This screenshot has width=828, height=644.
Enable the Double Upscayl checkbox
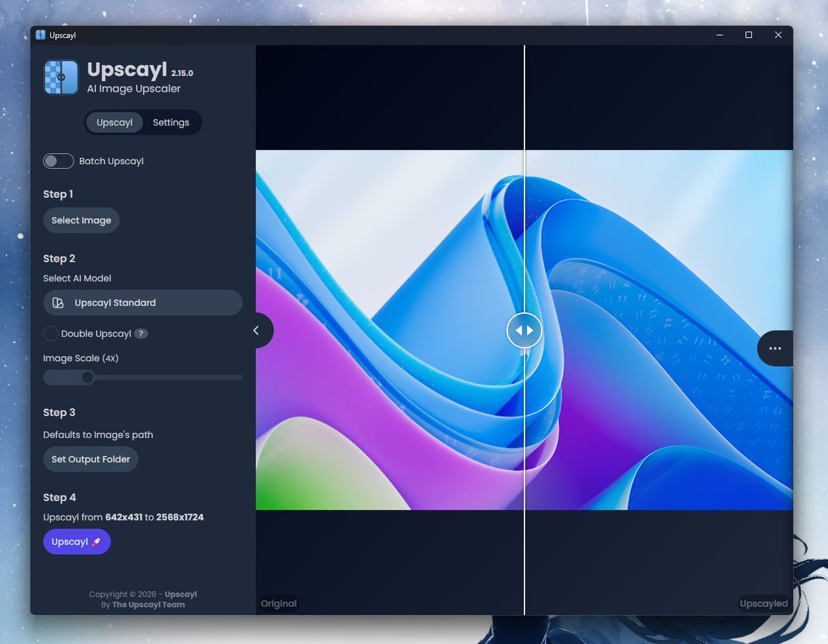(x=50, y=334)
